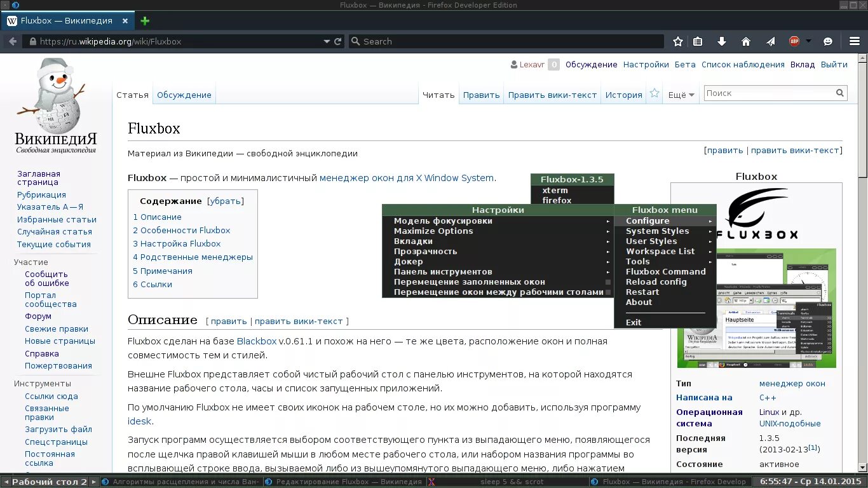868x488 pixels.
Task: Switch to next workspace with right arrow
Action: pos(94,482)
